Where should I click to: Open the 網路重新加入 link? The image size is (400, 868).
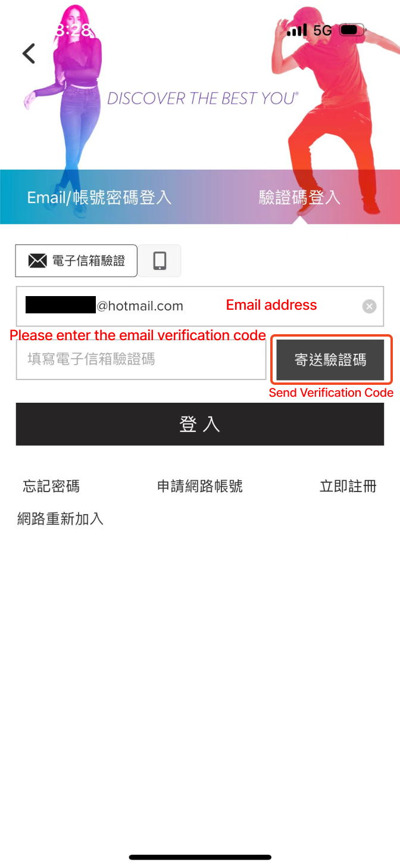tap(60, 519)
